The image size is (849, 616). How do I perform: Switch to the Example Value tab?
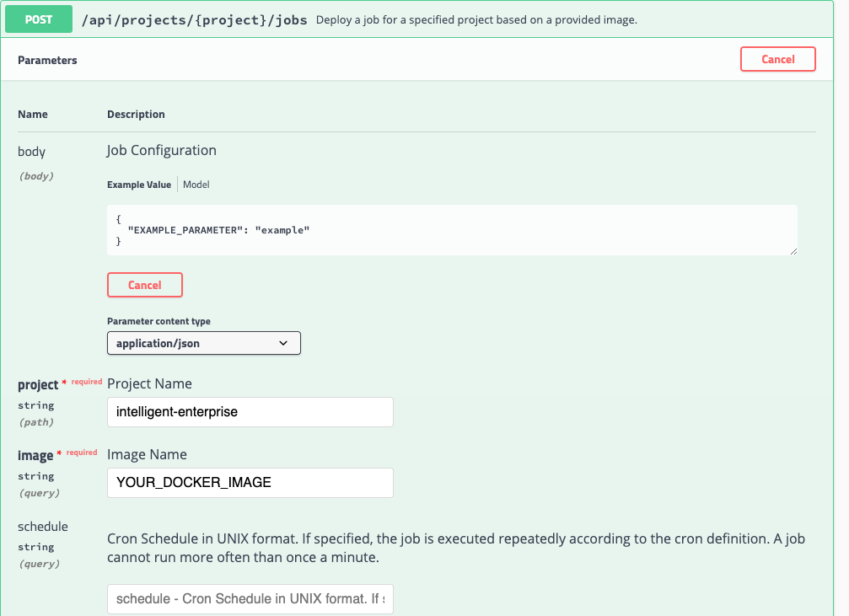tap(138, 185)
